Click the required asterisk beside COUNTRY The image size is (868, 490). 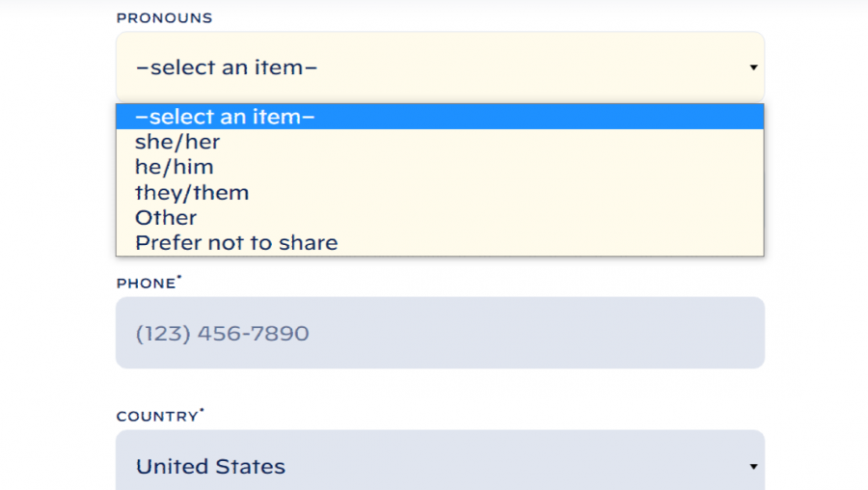click(x=202, y=412)
